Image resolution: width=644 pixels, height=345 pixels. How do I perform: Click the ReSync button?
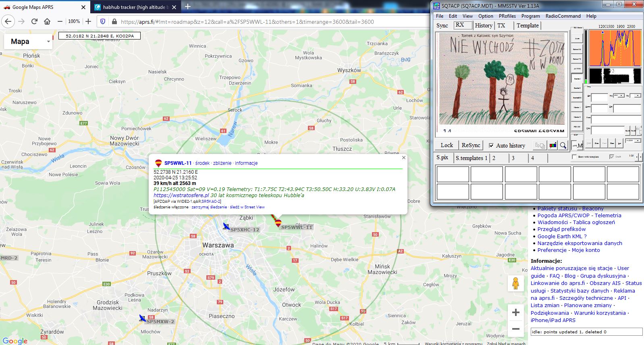click(x=471, y=145)
